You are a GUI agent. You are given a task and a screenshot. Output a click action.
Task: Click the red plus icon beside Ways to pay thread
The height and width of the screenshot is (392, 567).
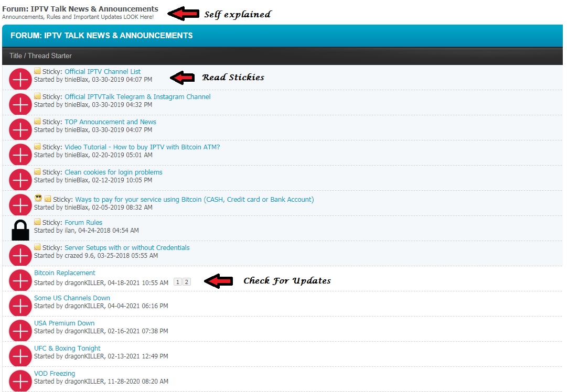click(x=20, y=205)
